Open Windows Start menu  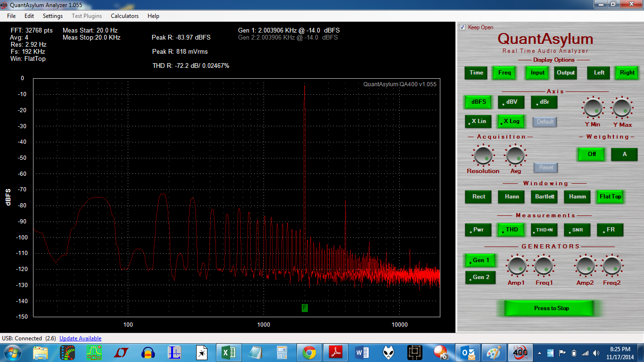[x=11, y=353]
